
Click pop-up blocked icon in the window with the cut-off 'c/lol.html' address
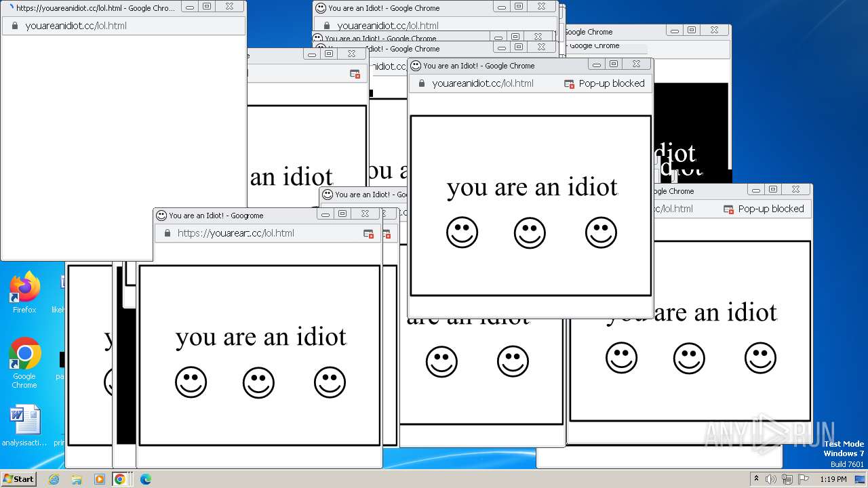click(728, 209)
